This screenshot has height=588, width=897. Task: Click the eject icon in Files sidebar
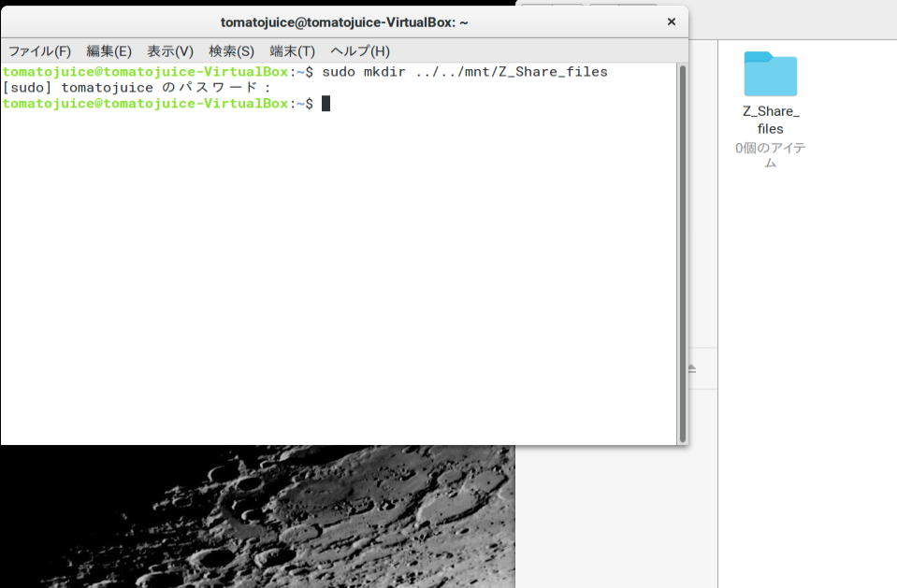tap(692, 369)
